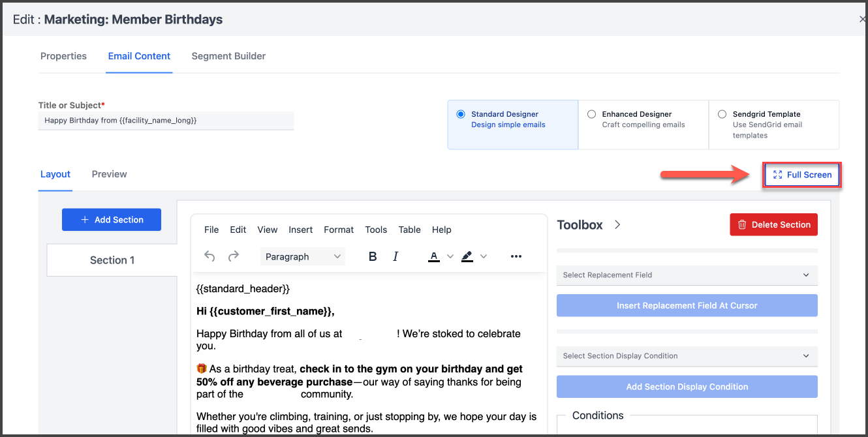Collapse Toolbox using the chevron arrow
Screen dimensions: 868x437
[617, 224]
